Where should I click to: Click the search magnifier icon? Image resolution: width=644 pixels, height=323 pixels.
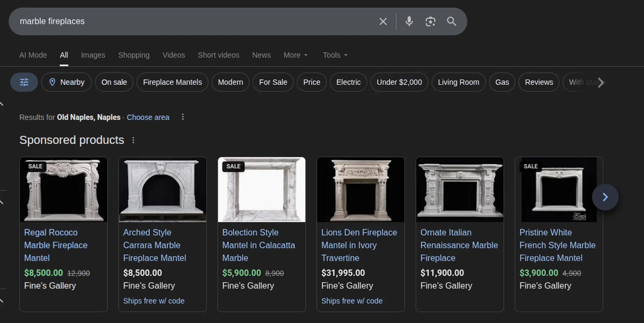click(452, 21)
